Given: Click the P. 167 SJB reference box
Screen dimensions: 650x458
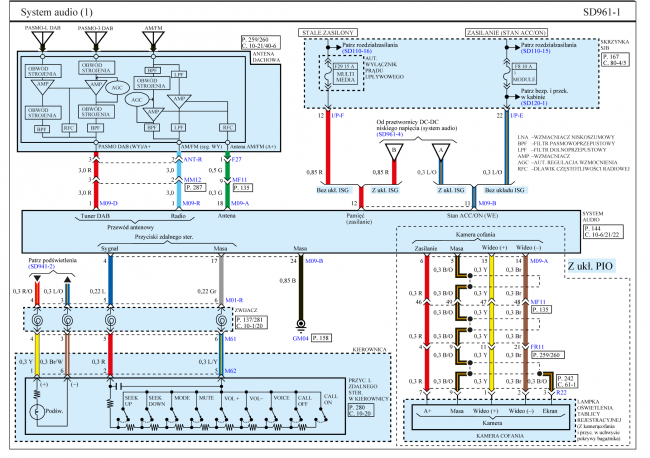Looking at the screenshot, I should coord(615,60).
